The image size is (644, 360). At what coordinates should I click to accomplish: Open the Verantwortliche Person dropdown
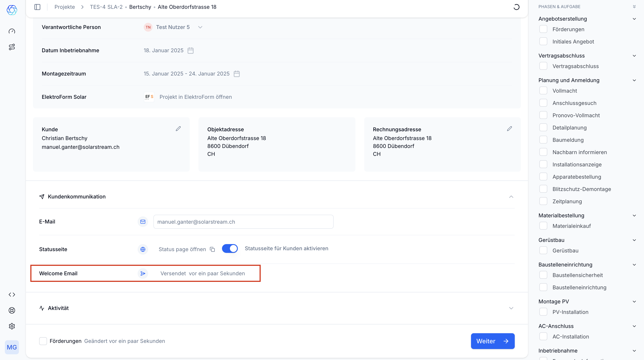click(200, 27)
